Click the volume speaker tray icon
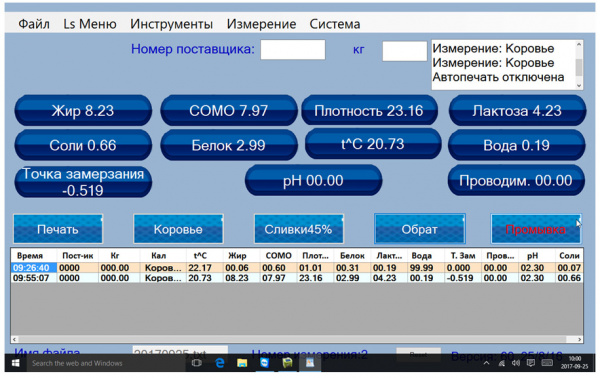 click(x=516, y=363)
